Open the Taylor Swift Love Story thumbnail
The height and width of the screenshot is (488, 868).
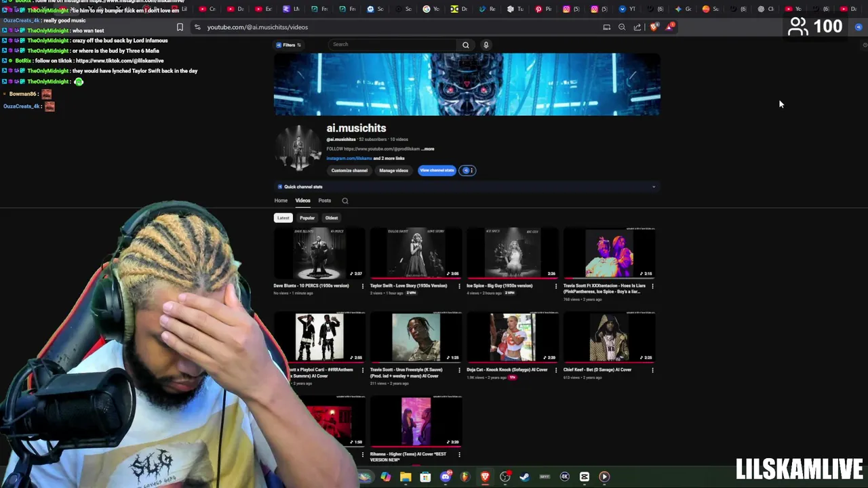(416, 253)
